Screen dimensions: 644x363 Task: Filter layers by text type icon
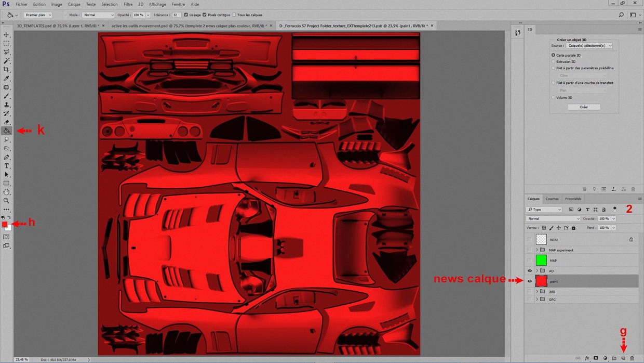(x=587, y=210)
